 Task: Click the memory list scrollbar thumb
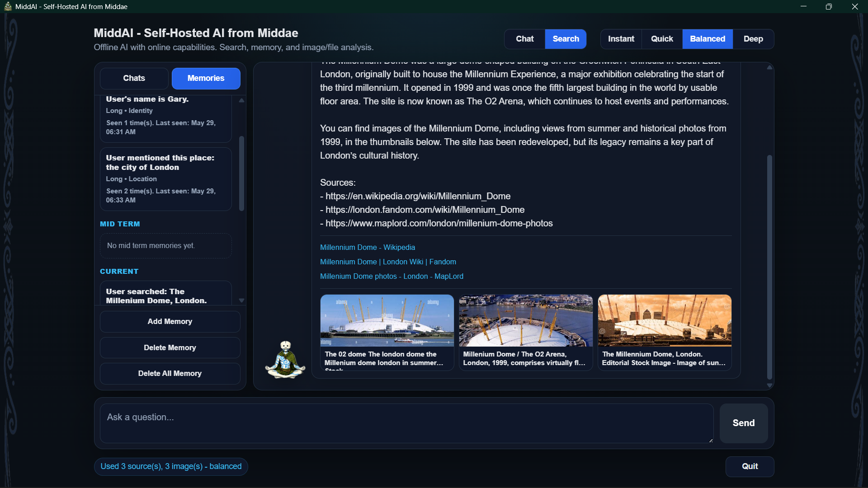(242, 174)
